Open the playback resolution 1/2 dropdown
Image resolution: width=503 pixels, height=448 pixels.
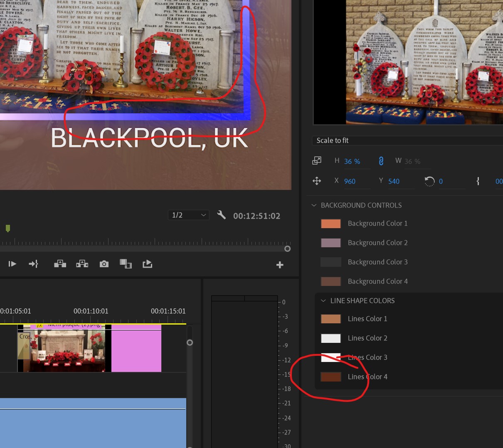pos(189,215)
